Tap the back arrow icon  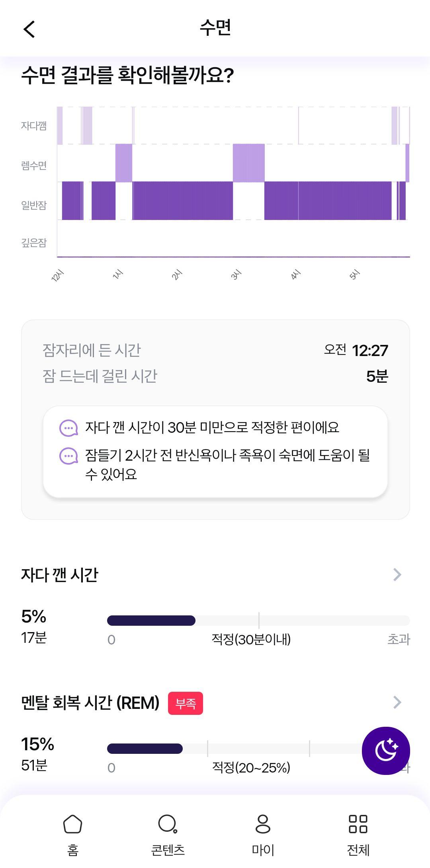(x=29, y=29)
